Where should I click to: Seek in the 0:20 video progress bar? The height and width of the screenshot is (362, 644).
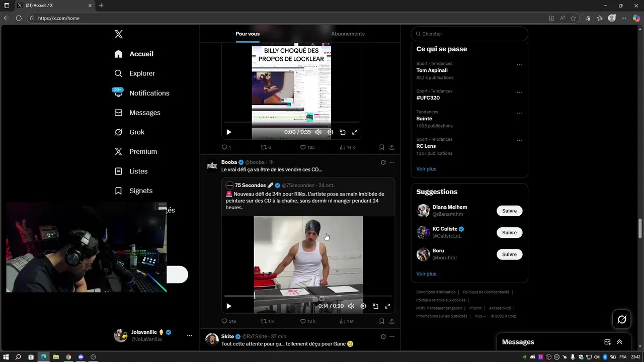[308, 296]
